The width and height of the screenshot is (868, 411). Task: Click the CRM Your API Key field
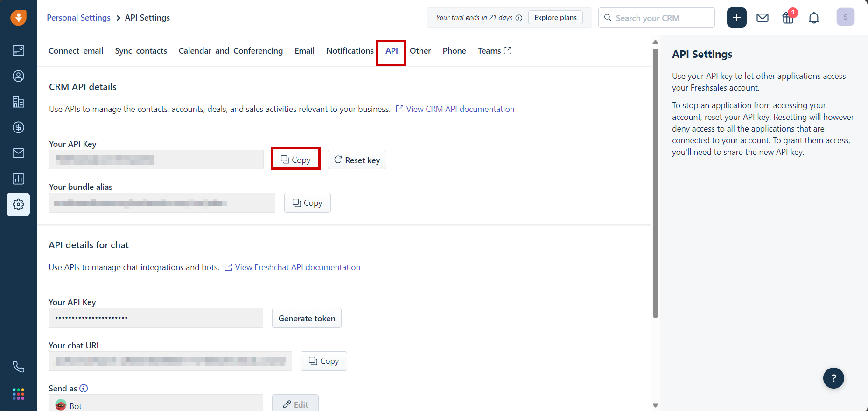point(156,160)
